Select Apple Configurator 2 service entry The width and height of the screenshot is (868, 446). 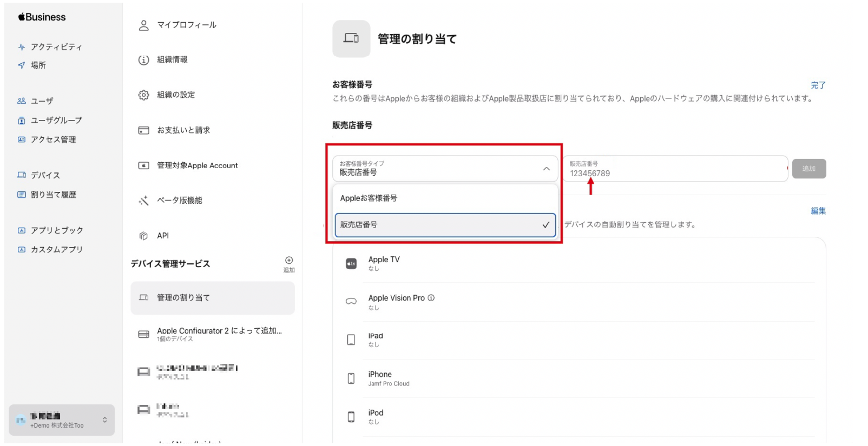pyautogui.click(x=213, y=334)
